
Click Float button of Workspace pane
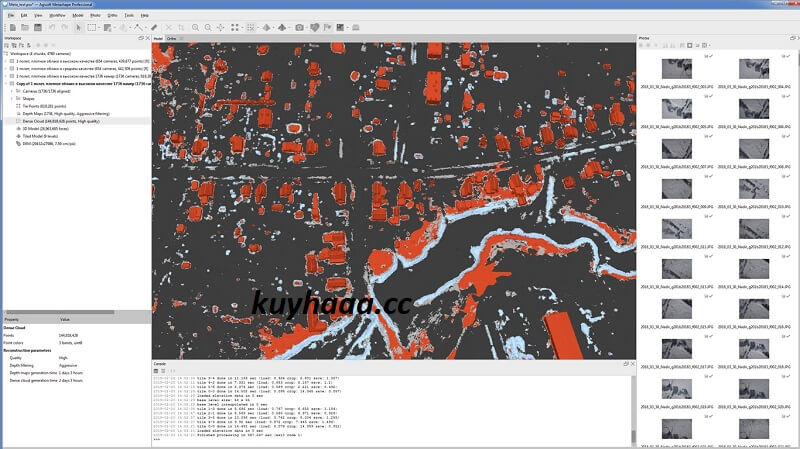pos(141,38)
